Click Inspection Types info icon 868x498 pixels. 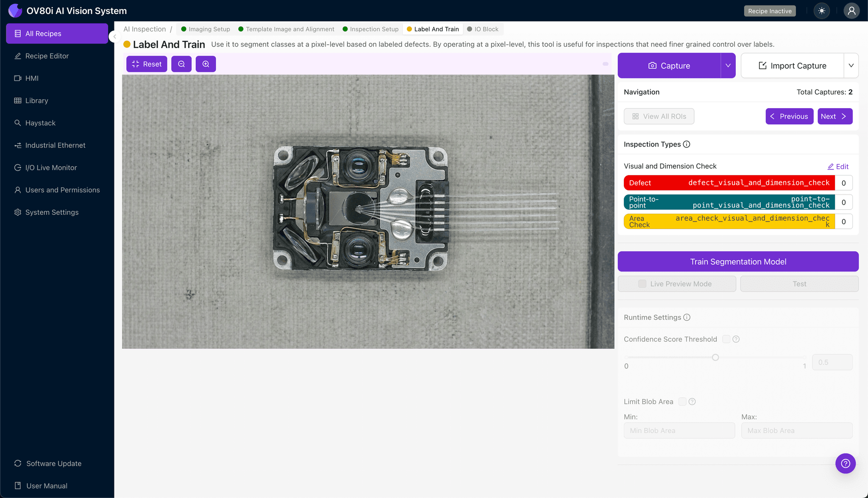point(687,145)
